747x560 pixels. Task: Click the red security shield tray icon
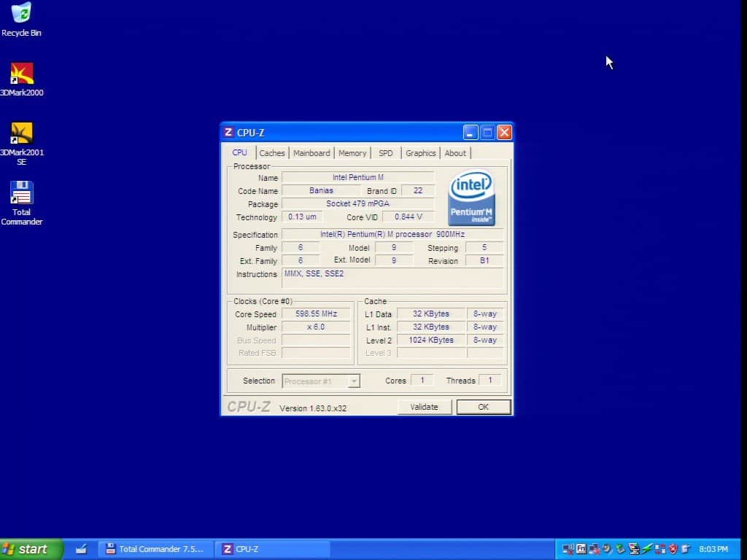673,549
